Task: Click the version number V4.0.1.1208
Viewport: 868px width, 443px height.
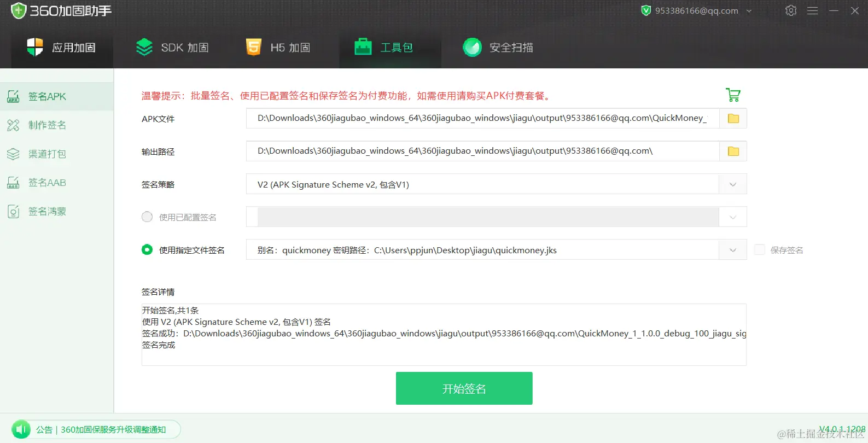Action: (x=842, y=429)
